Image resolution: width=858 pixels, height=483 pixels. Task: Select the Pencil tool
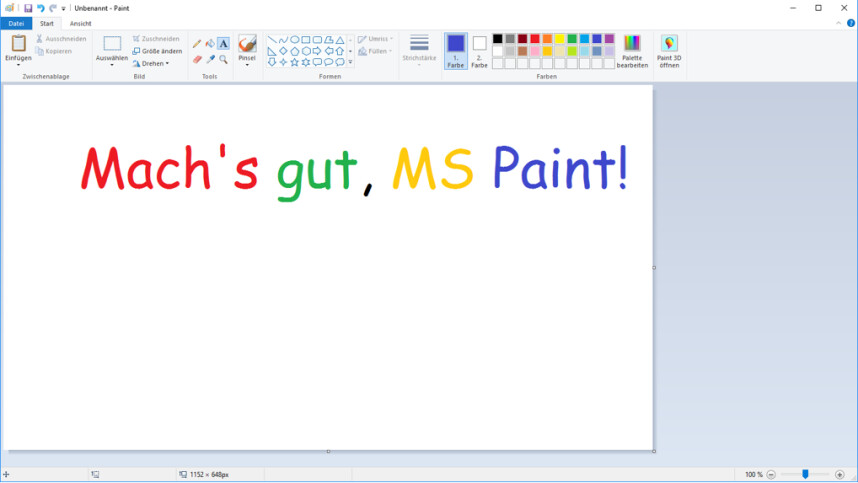tap(197, 43)
